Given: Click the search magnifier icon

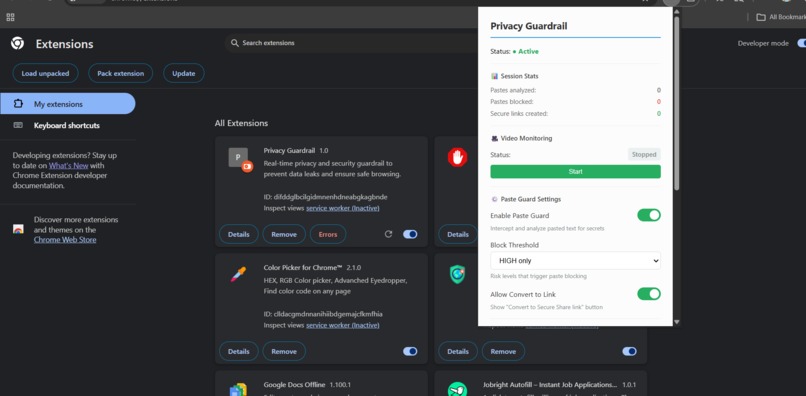Looking at the screenshot, I should [235, 43].
